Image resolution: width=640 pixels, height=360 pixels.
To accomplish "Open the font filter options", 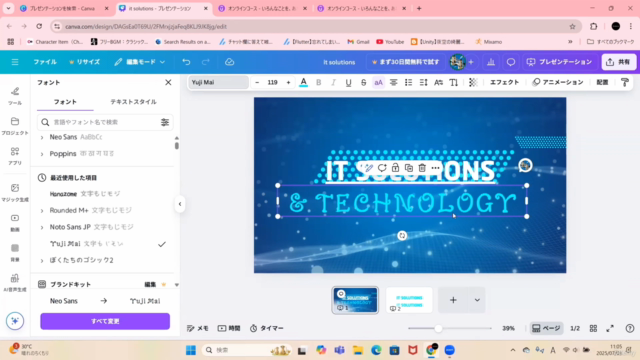I will [x=165, y=122].
